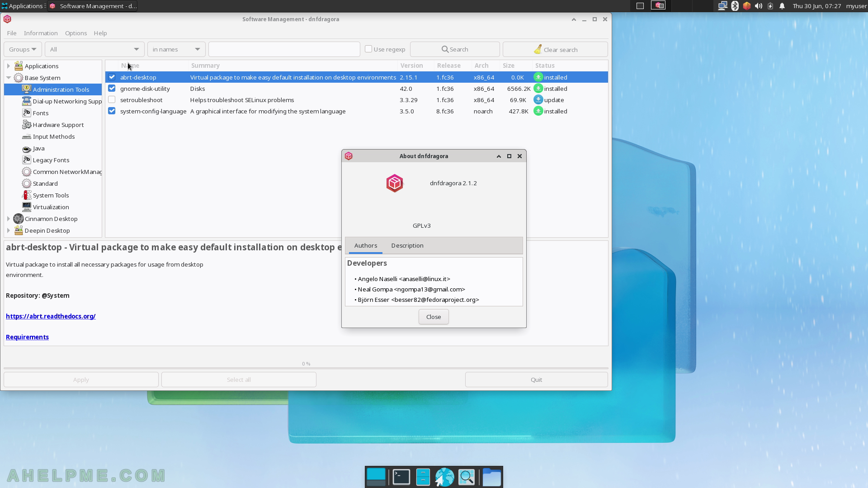Click the Cinnamon Desktop icon
This screenshot has height=488, width=868.
click(19, 219)
